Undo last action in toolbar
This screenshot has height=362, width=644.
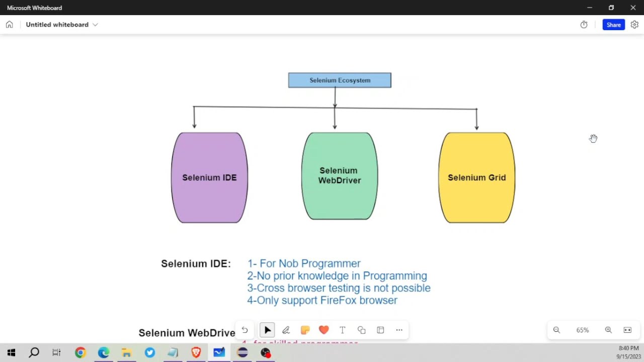click(245, 330)
